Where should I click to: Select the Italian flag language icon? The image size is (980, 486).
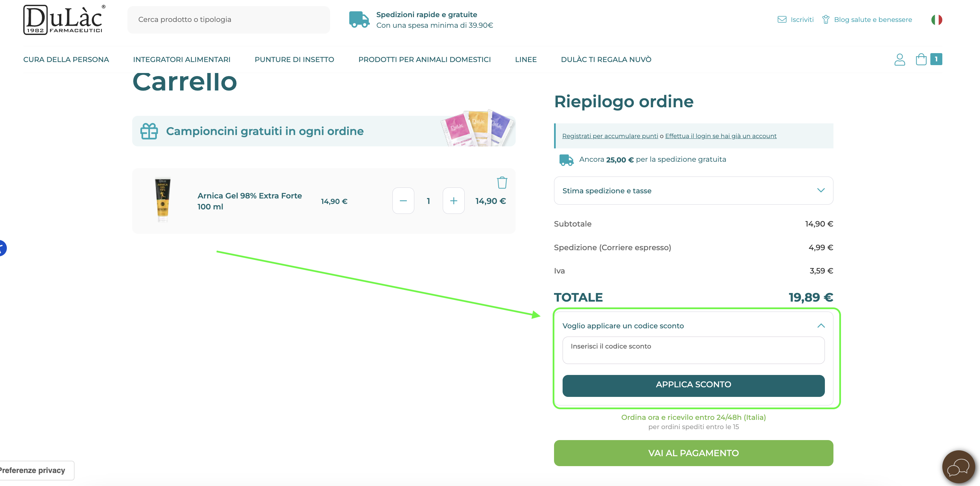click(936, 20)
